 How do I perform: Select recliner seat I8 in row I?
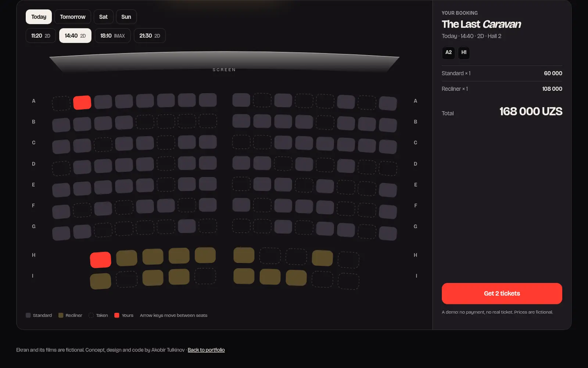[296, 278]
